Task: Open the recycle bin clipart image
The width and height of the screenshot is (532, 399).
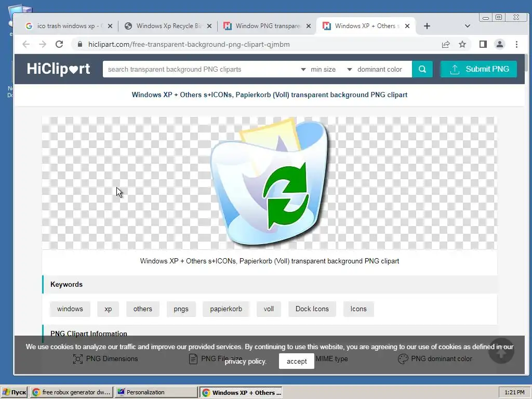Action: (270, 182)
